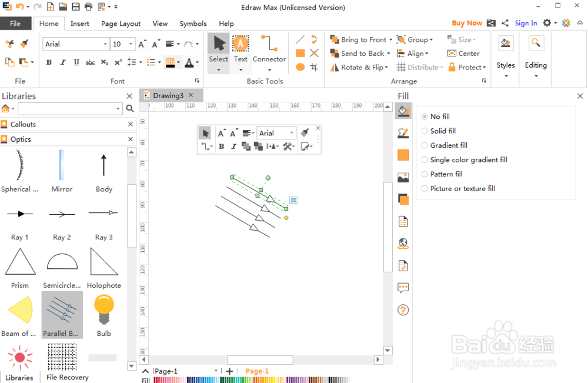Open the comment bubble icon in sidebar

tap(403, 288)
